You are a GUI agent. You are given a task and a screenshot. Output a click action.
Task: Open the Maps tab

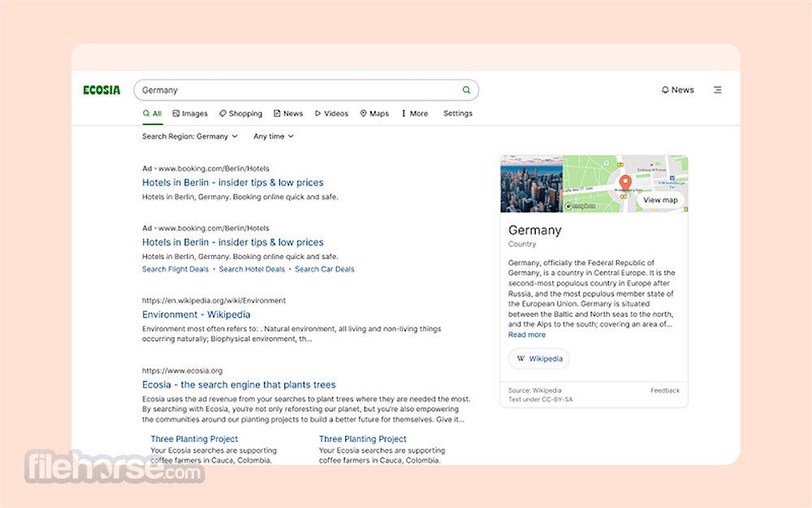374,114
